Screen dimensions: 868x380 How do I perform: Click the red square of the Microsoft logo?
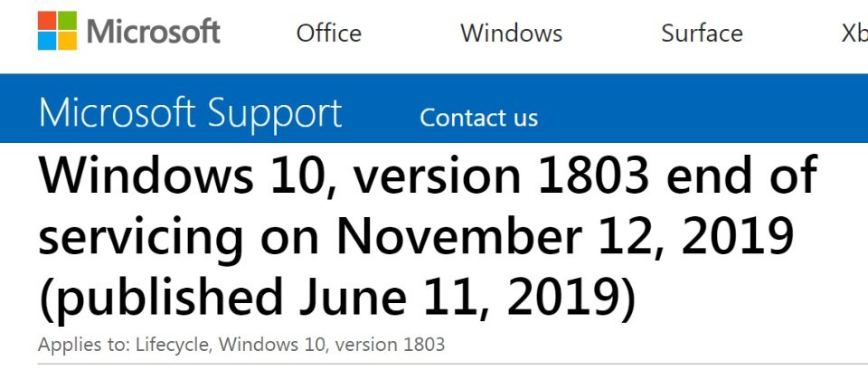pyautogui.click(x=47, y=21)
